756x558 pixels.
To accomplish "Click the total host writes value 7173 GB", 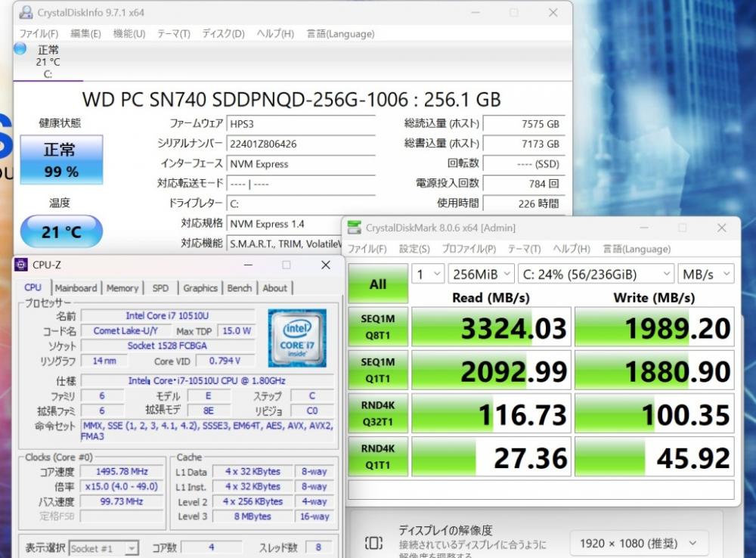I will click(x=524, y=144).
